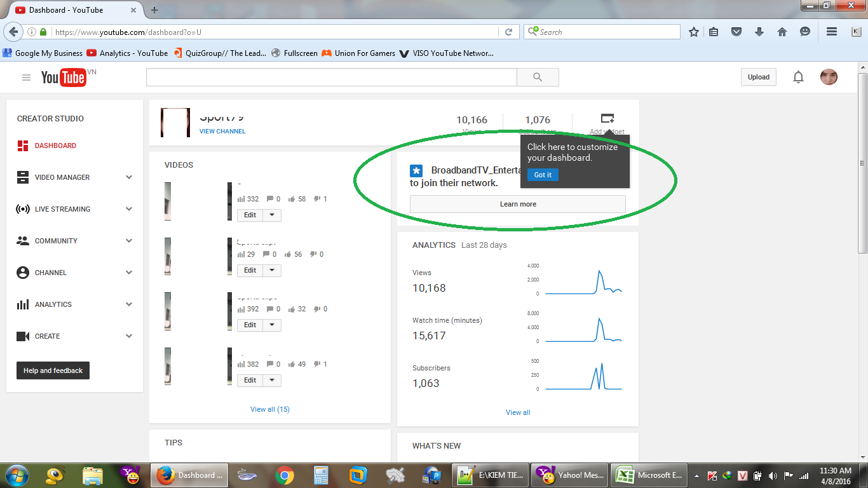Save the page to Pocket
Viewport: 868px width, 488px height.
[736, 32]
